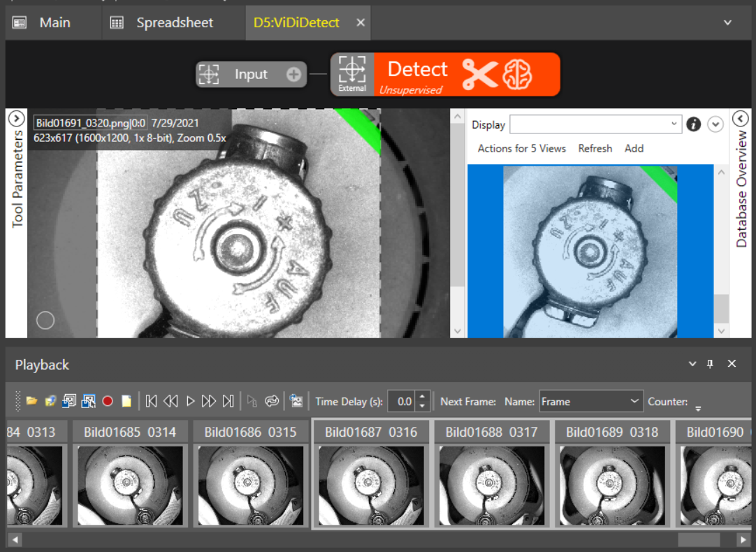The height and width of the screenshot is (552, 756).
Task: Open image folder in Playback toolbar
Action: [31, 401]
